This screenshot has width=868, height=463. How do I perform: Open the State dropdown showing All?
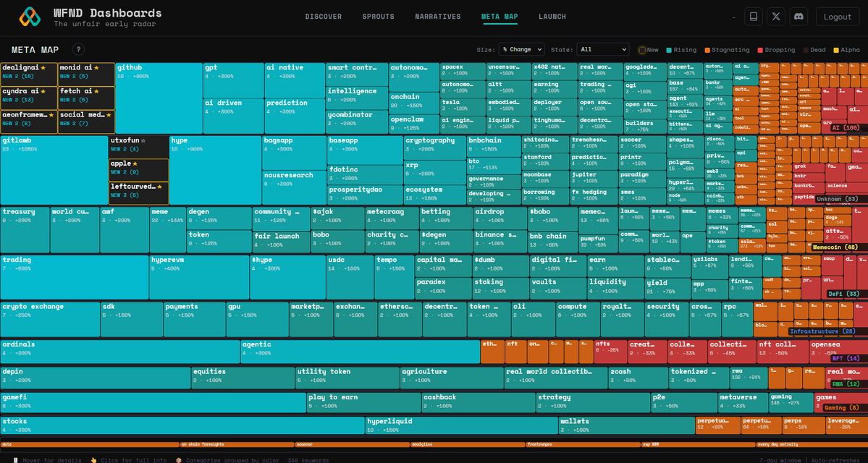tap(603, 49)
